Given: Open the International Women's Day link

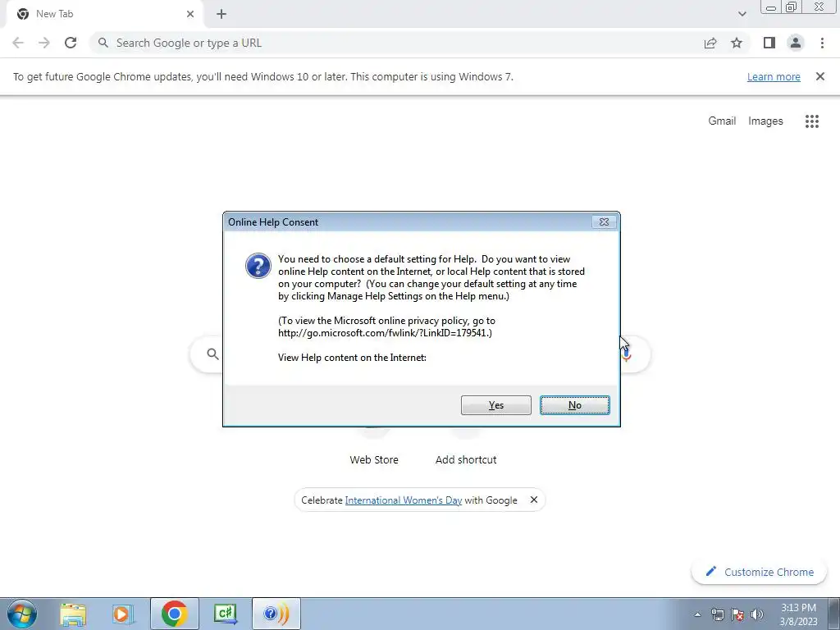Looking at the screenshot, I should [x=403, y=500].
